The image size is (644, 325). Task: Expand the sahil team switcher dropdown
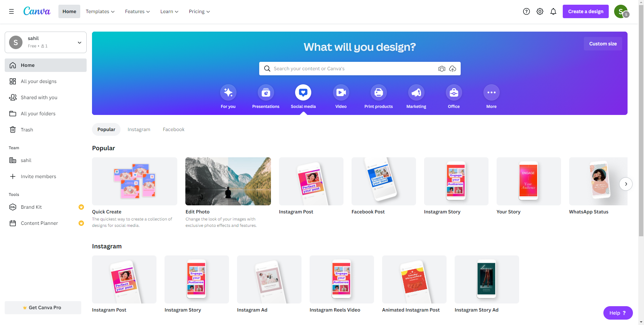46,42
